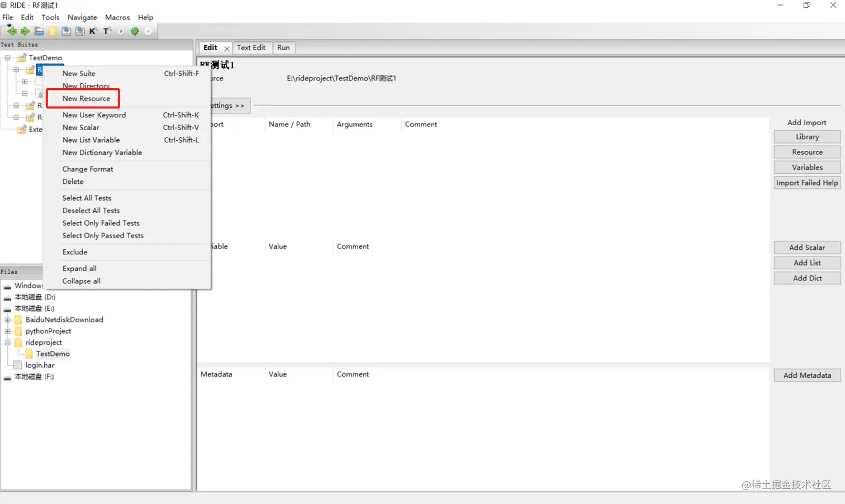
Task: Click the Add Metadata button
Action: pyautogui.click(x=807, y=375)
